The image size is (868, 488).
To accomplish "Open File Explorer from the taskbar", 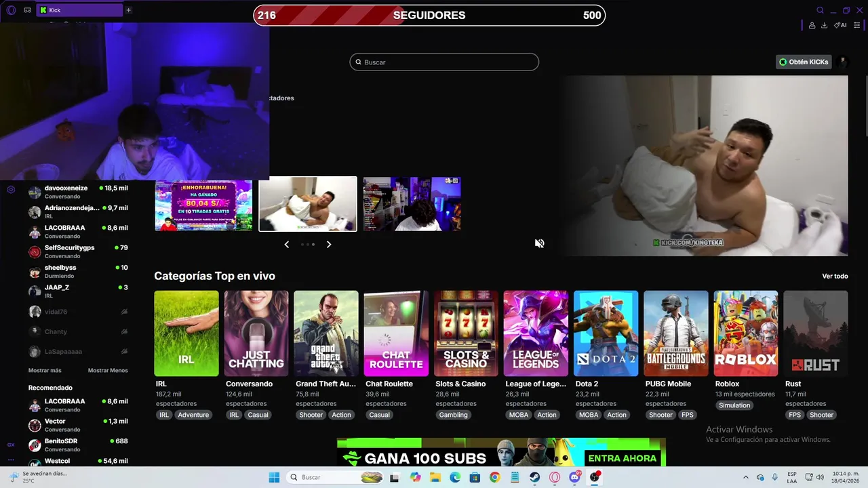I will point(435,477).
